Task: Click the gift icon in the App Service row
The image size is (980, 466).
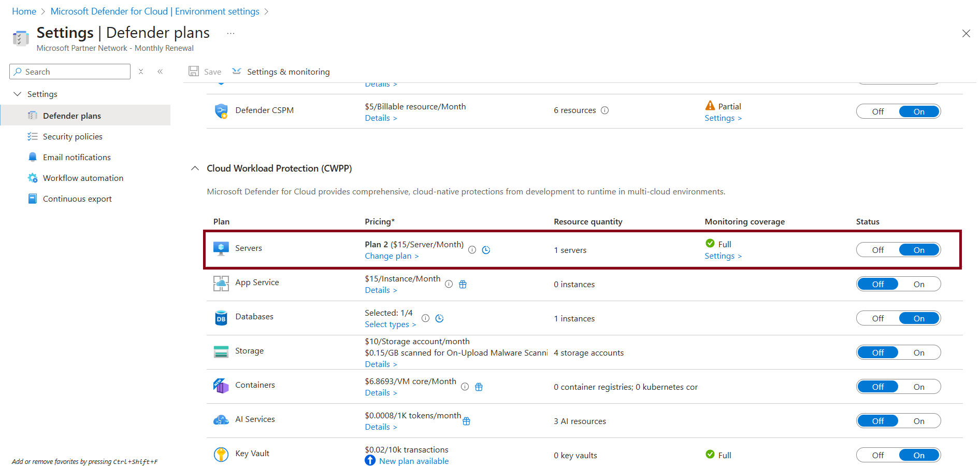Action: (x=463, y=284)
